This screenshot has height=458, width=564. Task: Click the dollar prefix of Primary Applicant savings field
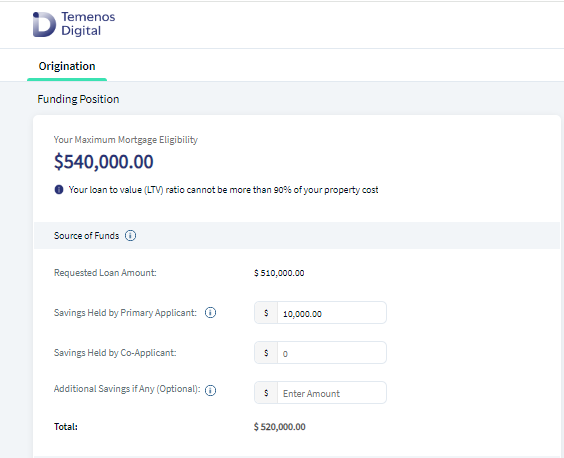coord(266,313)
